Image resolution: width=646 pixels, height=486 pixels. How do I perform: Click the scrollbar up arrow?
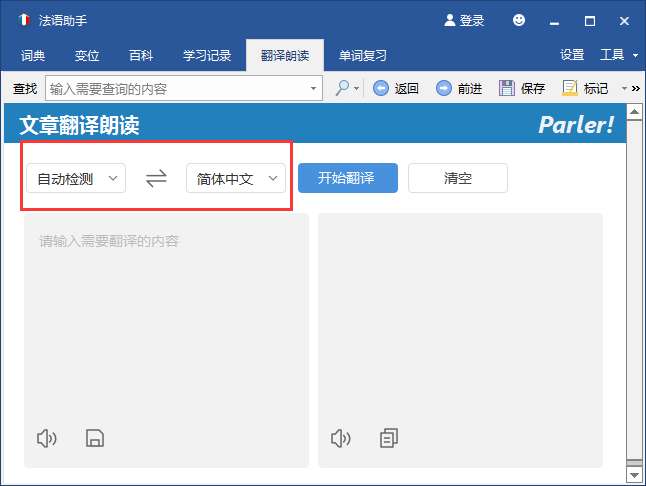pos(634,112)
